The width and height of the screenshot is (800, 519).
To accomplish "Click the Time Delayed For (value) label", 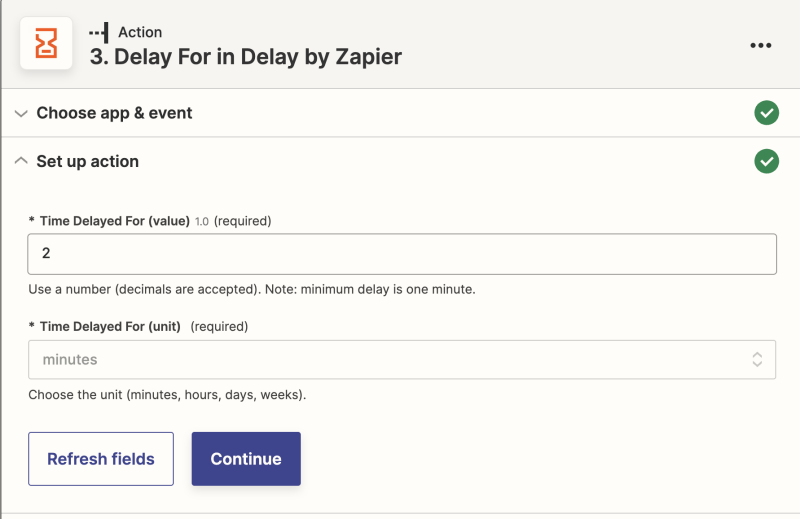I will 115,221.
